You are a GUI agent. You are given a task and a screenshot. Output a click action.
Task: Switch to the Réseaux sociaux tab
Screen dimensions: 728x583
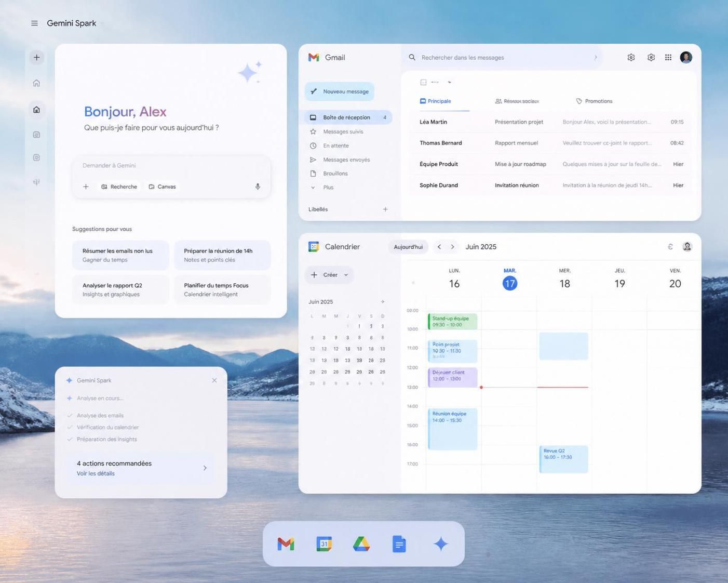(x=517, y=101)
